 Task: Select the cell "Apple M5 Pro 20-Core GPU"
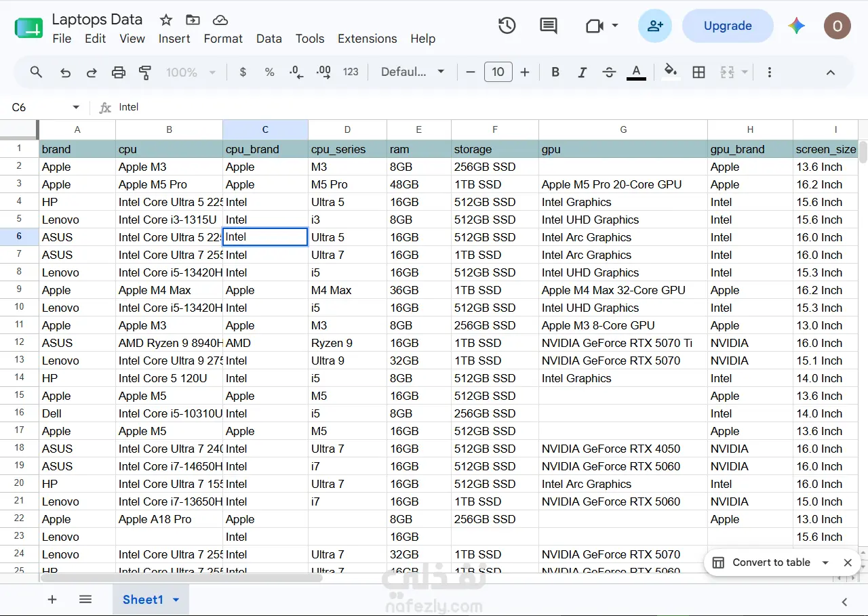point(623,184)
